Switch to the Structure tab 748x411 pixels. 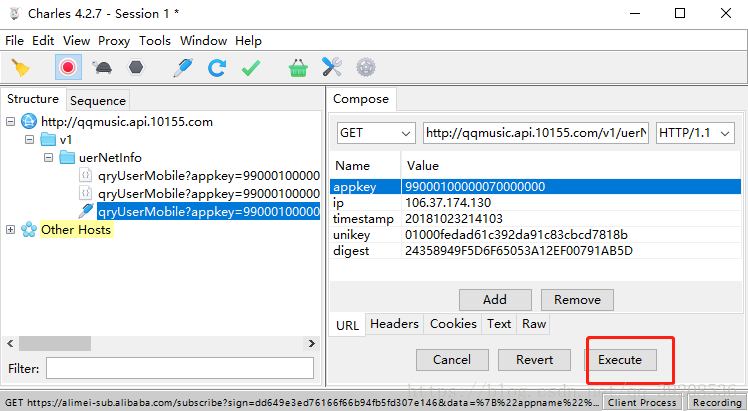click(x=33, y=99)
